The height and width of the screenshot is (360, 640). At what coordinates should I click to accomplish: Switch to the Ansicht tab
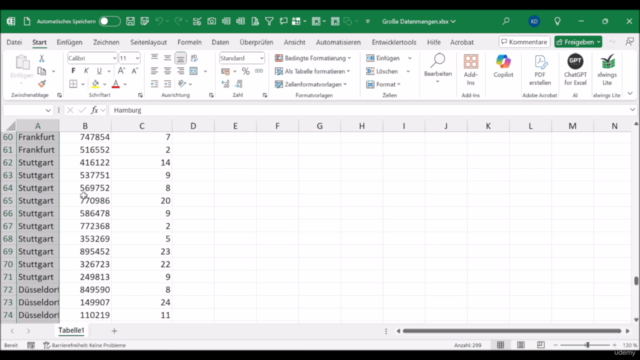[294, 42]
